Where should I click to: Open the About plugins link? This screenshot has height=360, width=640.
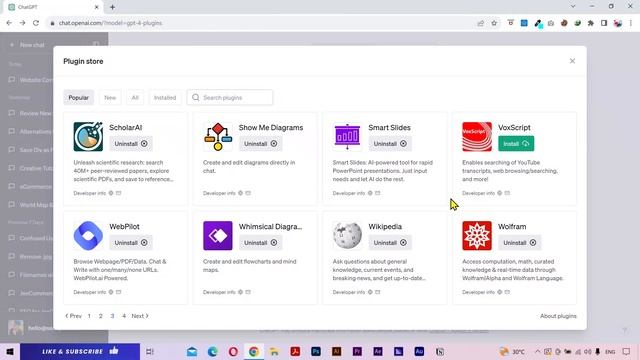[x=558, y=316]
